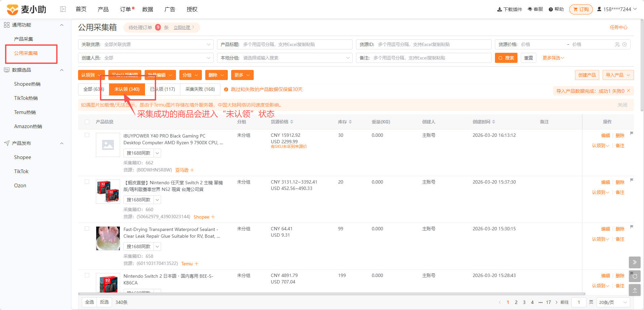Open the 帮助 help icon
Screen dimensions: 644x310
(x=551, y=9)
